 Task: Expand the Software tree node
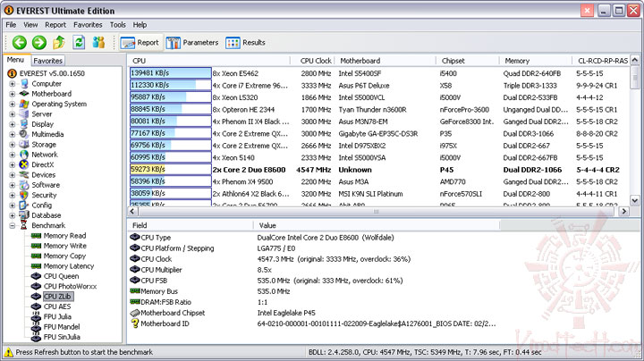pyautogui.click(x=13, y=185)
